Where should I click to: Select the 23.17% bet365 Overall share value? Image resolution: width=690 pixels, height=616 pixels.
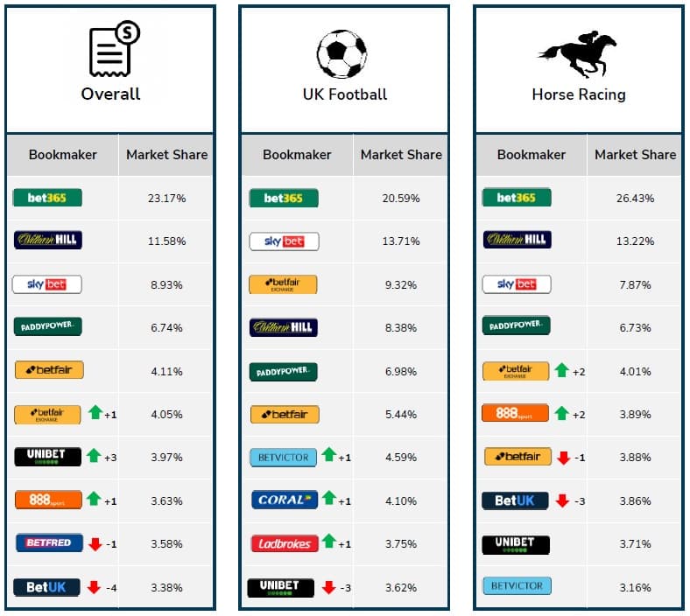tap(166, 199)
